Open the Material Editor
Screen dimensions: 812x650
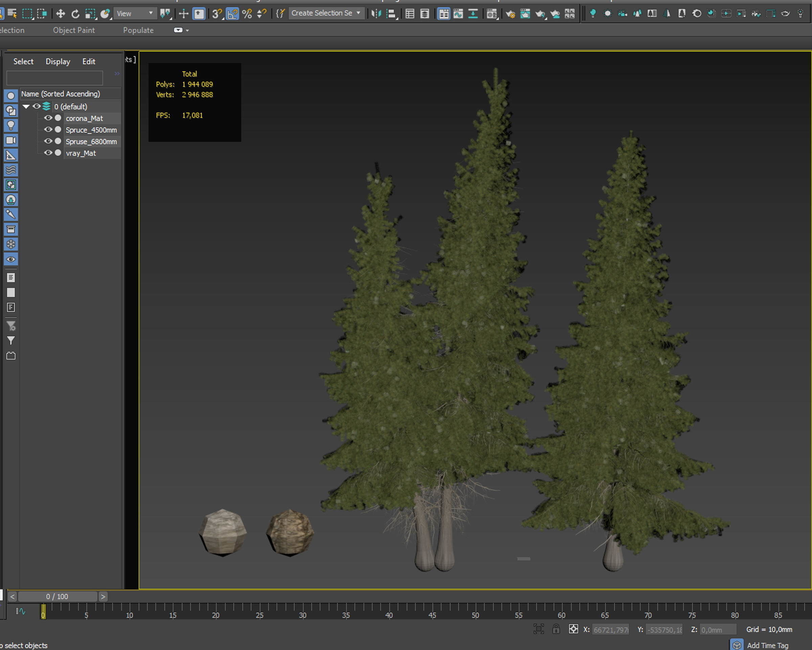[x=492, y=14]
